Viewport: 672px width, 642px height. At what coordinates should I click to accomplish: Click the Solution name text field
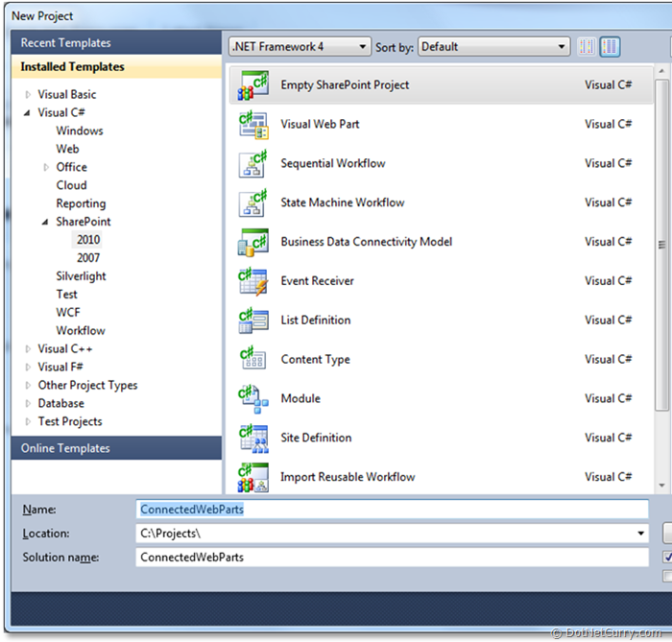392,558
